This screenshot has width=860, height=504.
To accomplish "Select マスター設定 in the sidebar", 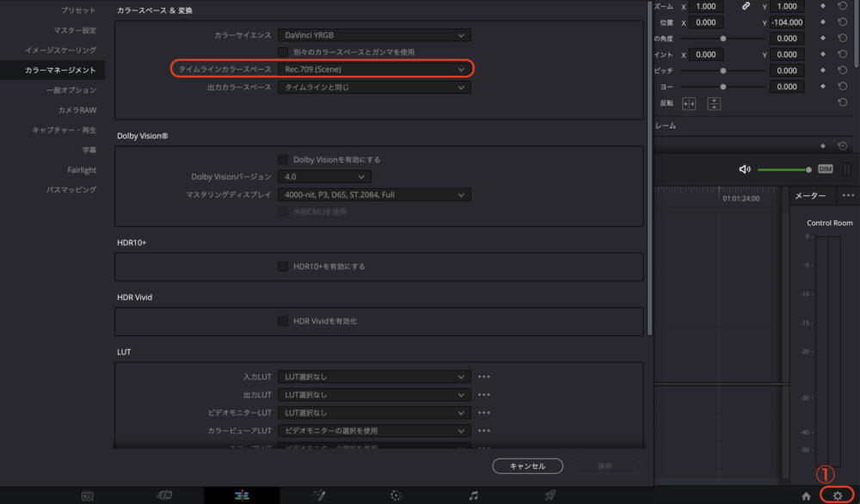I will pyautogui.click(x=75, y=30).
